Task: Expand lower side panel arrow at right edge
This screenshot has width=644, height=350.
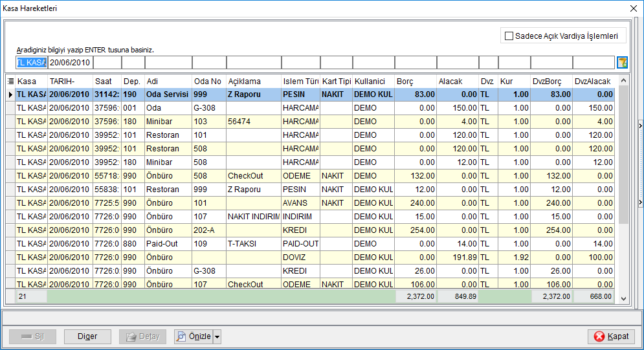Action: [x=641, y=202]
